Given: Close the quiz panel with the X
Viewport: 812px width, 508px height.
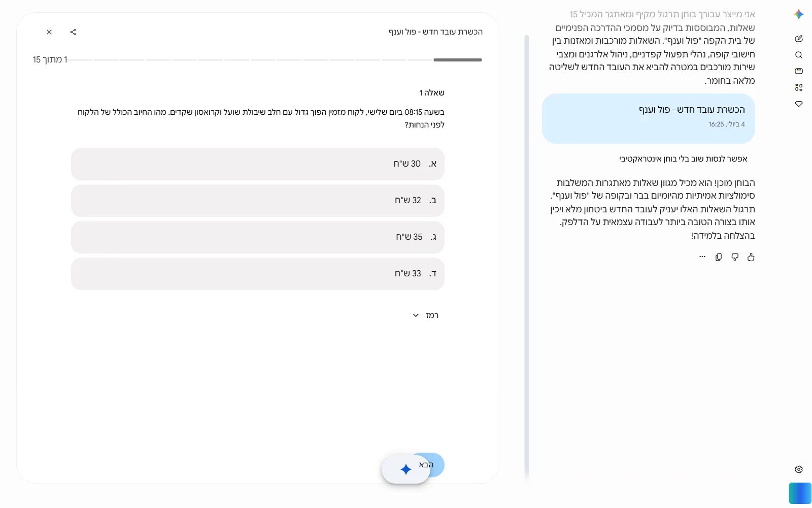Looking at the screenshot, I should [x=49, y=32].
